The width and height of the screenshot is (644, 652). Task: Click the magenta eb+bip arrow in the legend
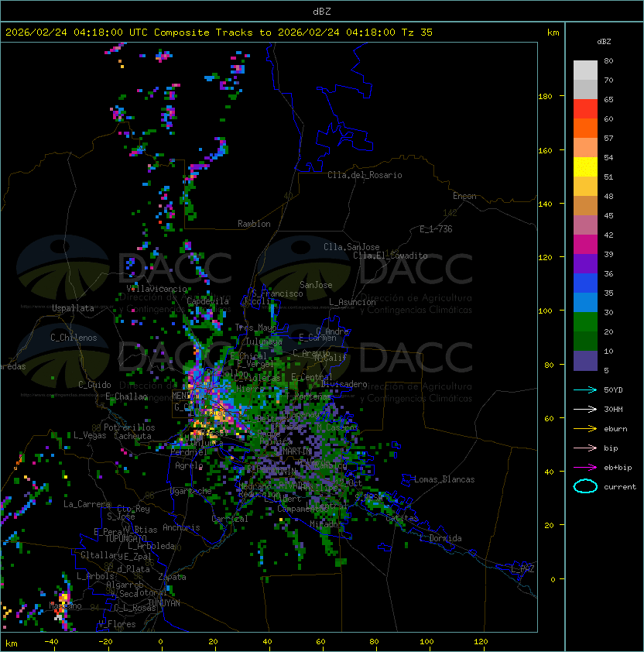tap(585, 468)
